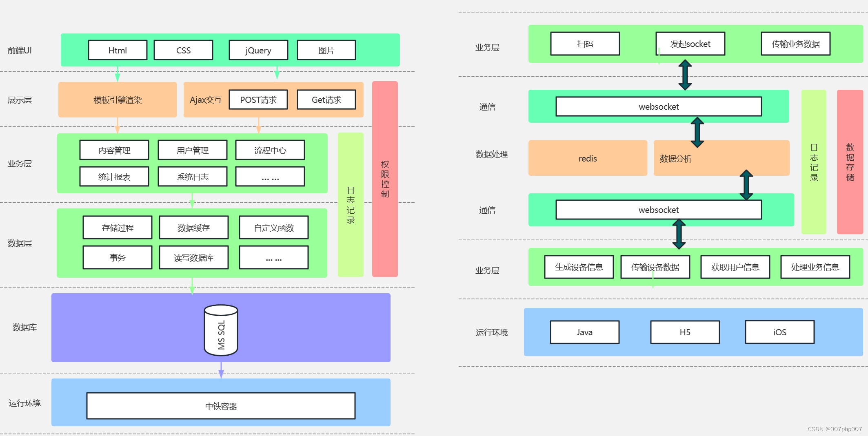Click the double arrow below 发起socket box
Screen dimensions: 868x436
pyautogui.click(x=685, y=75)
